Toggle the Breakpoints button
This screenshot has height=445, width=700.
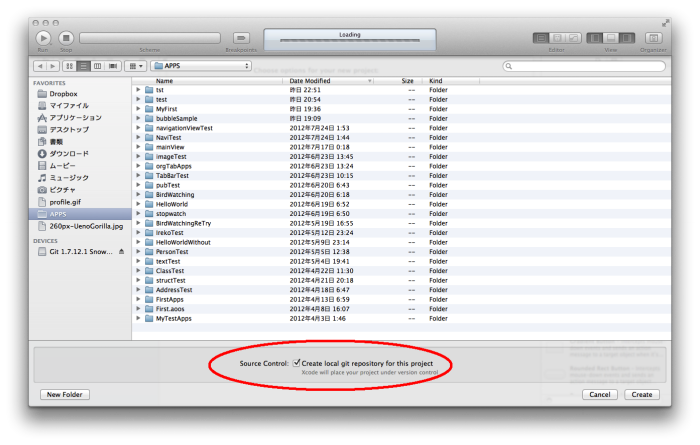point(241,38)
